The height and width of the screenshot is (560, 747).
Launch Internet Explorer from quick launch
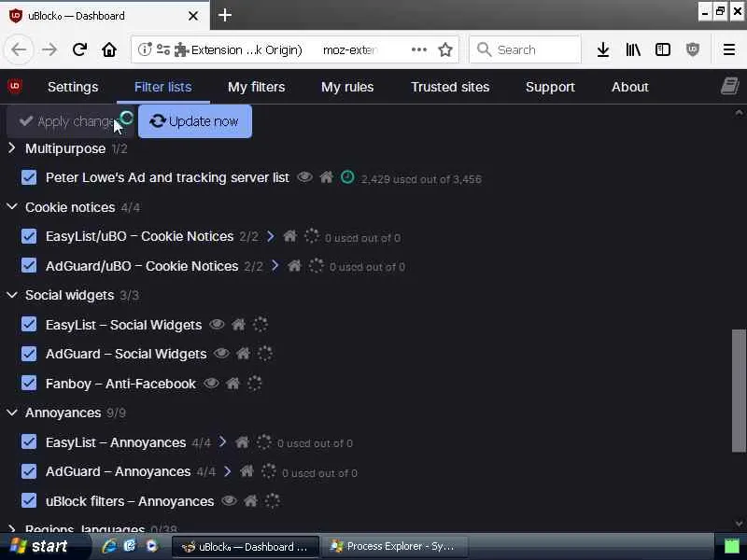108,546
